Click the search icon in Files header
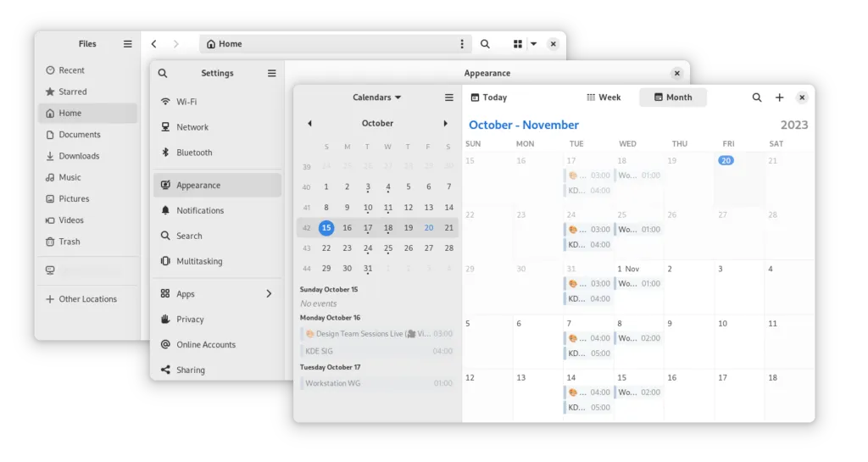Screen dimensions: 868x462 click(485, 44)
